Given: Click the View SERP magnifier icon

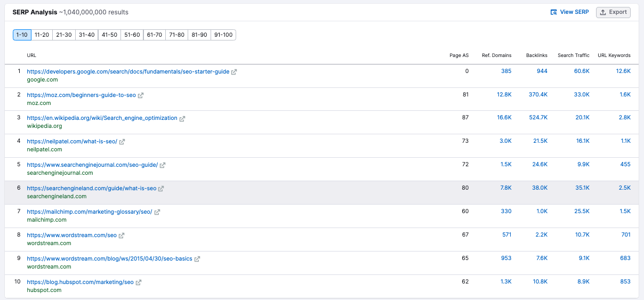Looking at the screenshot, I should [554, 12].
